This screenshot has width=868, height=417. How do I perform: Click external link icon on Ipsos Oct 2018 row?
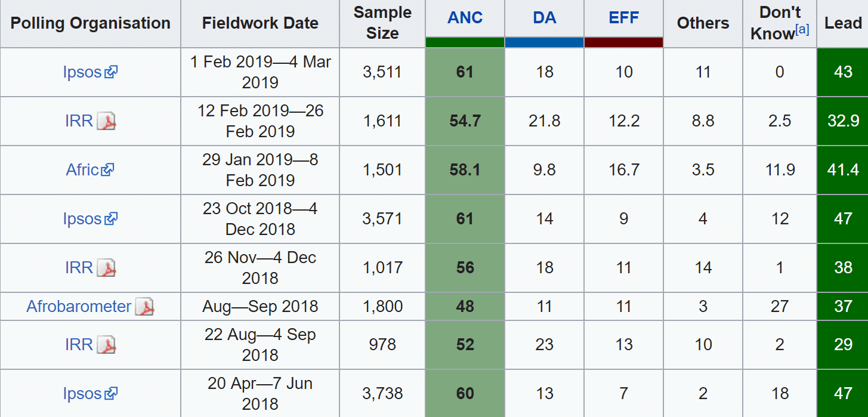(x=111, y=219)
